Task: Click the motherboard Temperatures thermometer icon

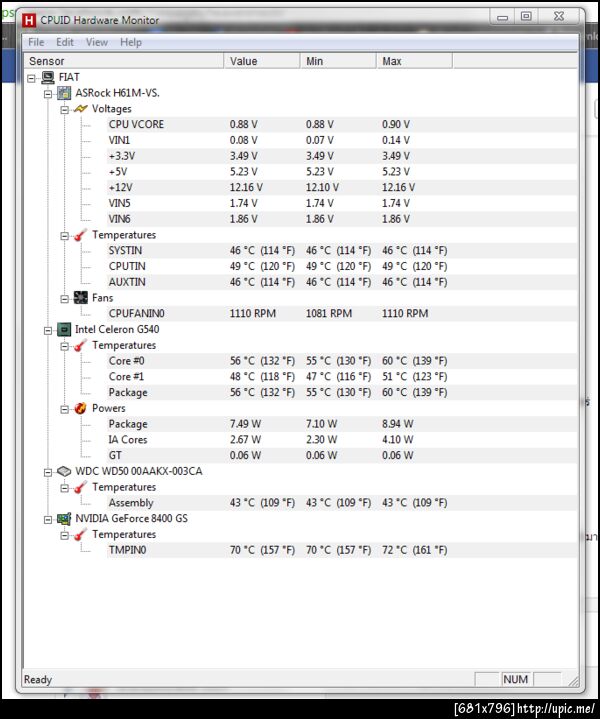Action: click(80, 235)
